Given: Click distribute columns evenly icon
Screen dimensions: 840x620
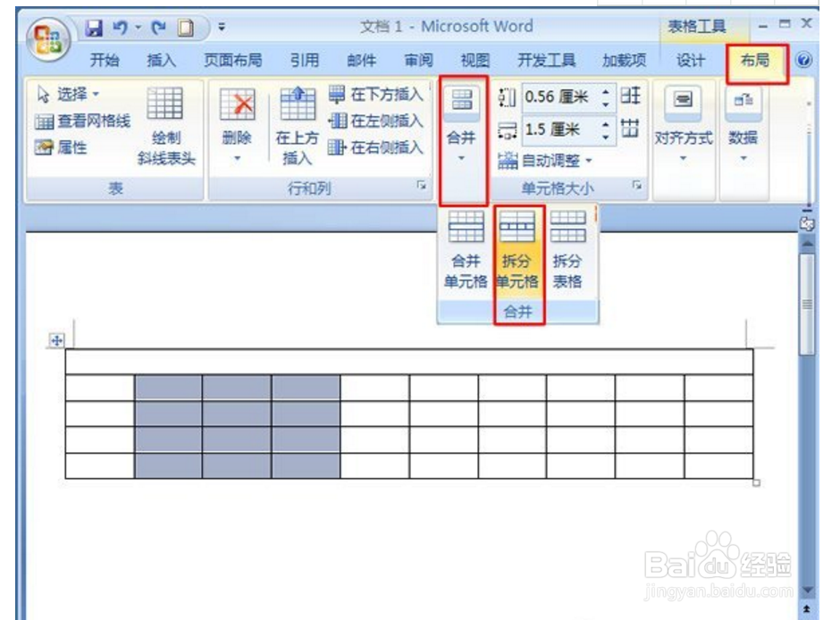Looking at the screenshot, I should click(631, 129).
